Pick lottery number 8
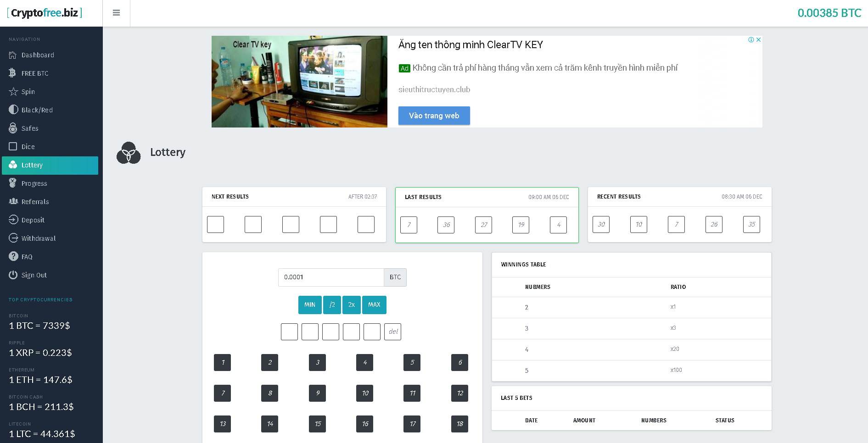The height and width of the screenshot is (443, 868). coord(270,393)
